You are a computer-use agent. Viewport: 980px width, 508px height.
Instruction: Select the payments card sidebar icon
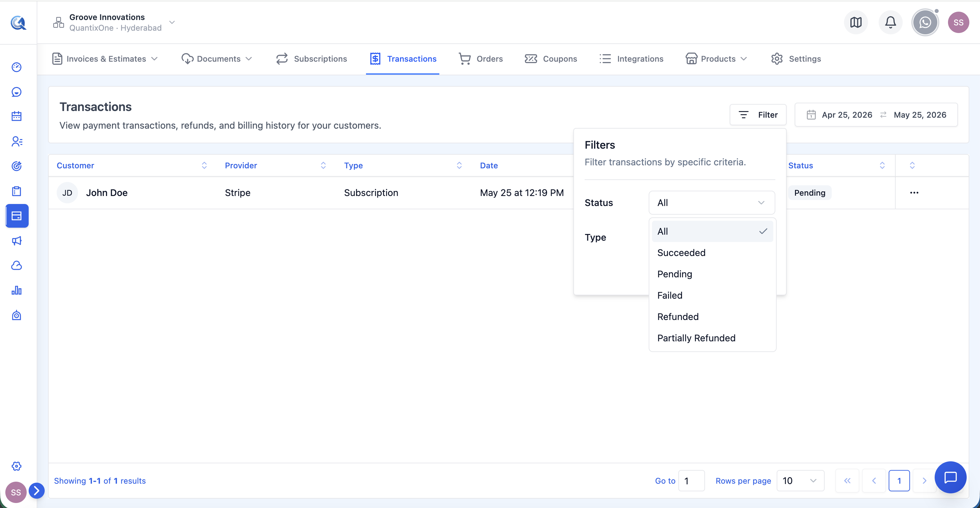coord(17,216)
